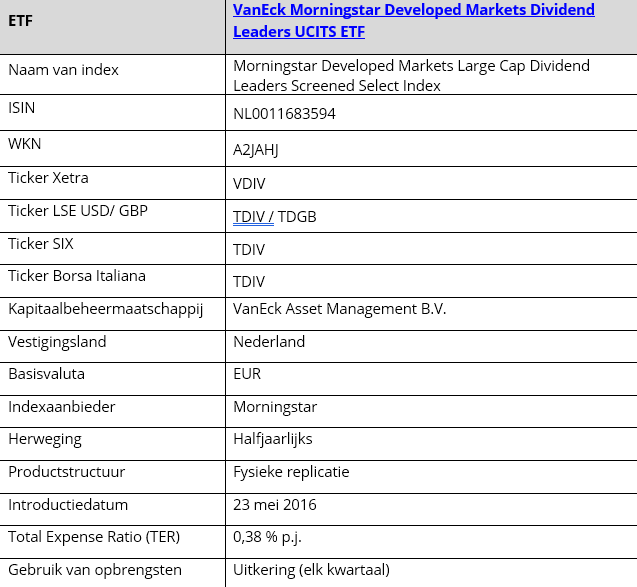Select 'Fysieke replicatie' value

point(291,472)
